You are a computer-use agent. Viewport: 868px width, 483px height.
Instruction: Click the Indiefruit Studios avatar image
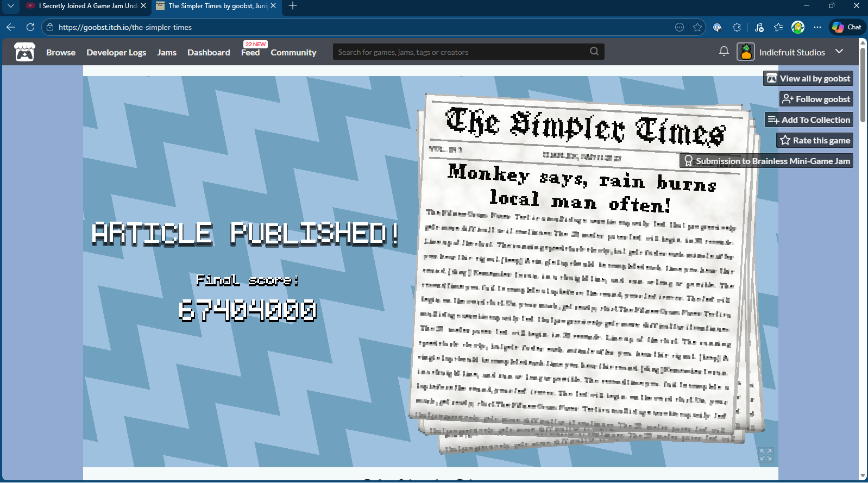(746, 52)
